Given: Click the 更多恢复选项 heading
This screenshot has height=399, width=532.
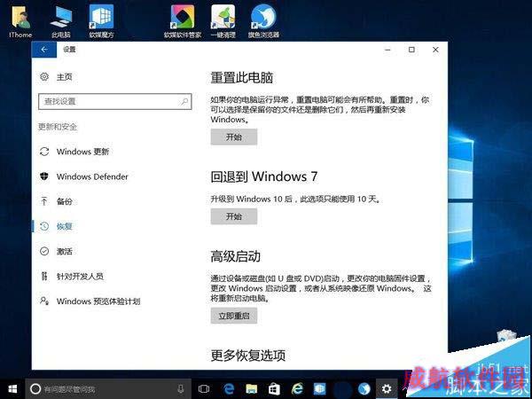Looking at the screenshot, I should click(248, 356).
